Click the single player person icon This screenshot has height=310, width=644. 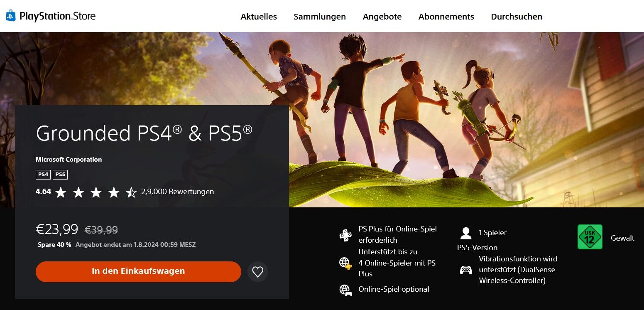[466, 233]
